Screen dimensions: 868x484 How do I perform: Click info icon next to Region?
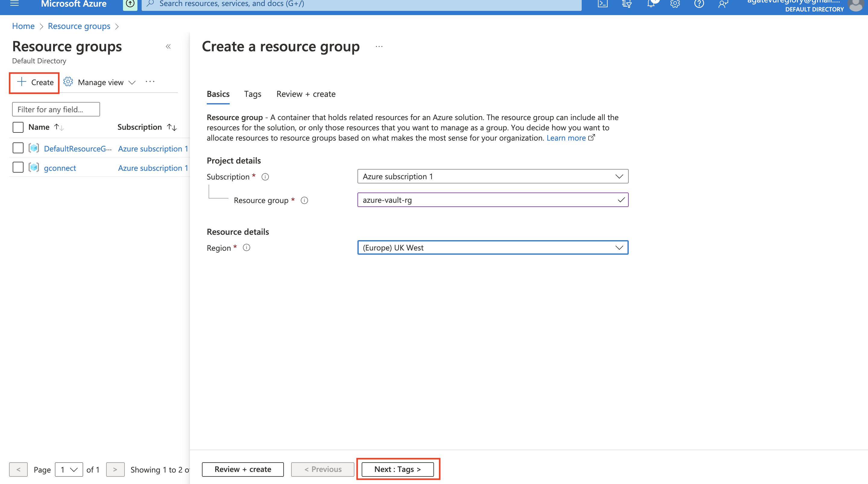(247, 247)
